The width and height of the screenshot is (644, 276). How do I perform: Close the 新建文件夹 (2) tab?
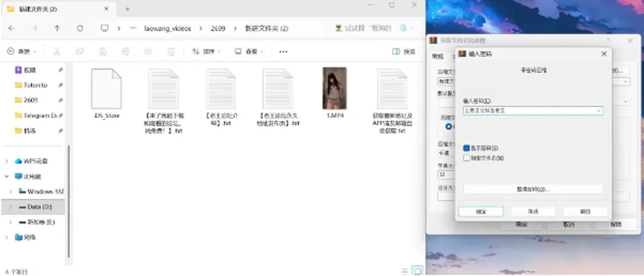tap(107, 9)
